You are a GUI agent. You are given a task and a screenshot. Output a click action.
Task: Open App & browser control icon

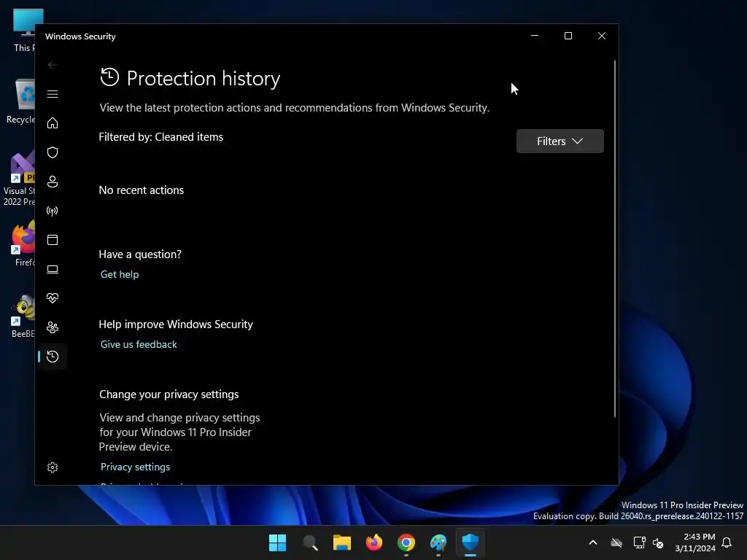tap(53, 239)
